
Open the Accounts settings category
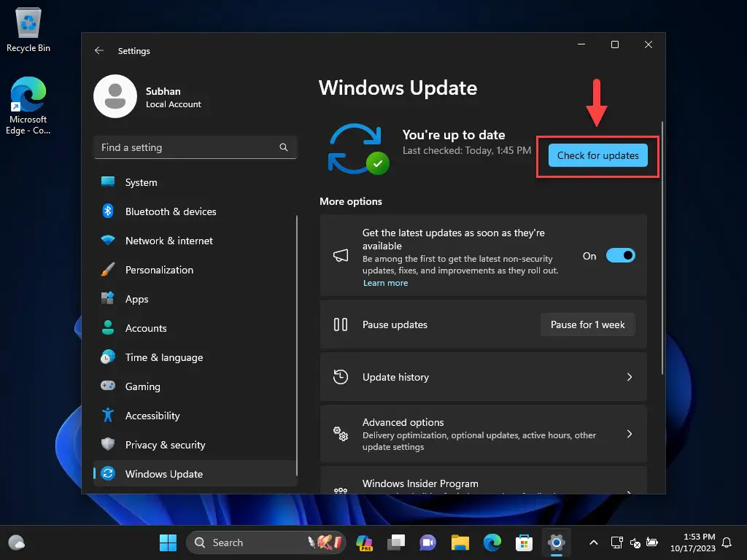[x=196, y=328]
